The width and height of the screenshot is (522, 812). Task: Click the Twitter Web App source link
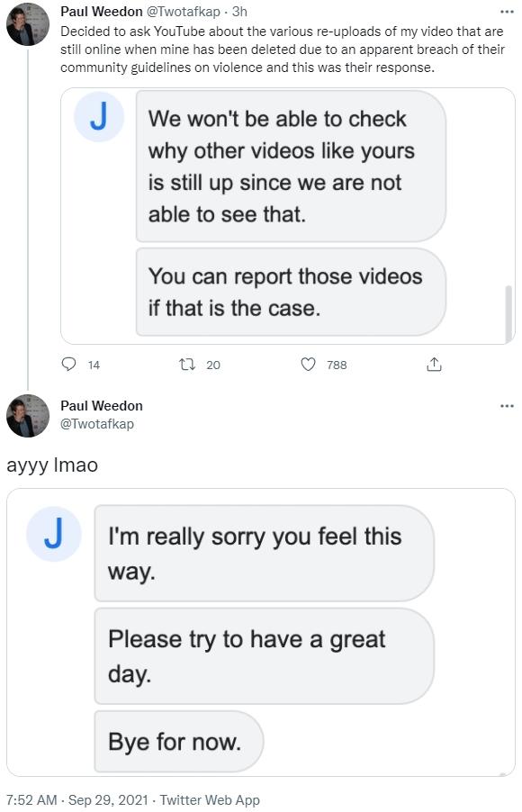pos(210,800)
